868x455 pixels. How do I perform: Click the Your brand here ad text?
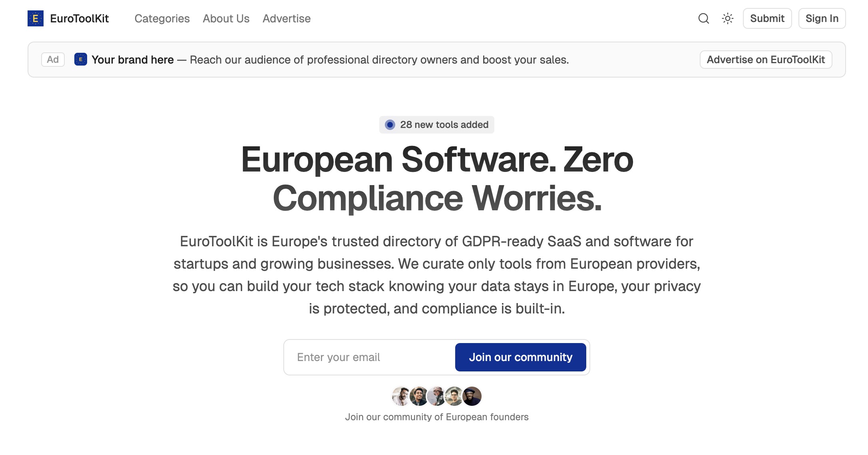tap(133, 60)
